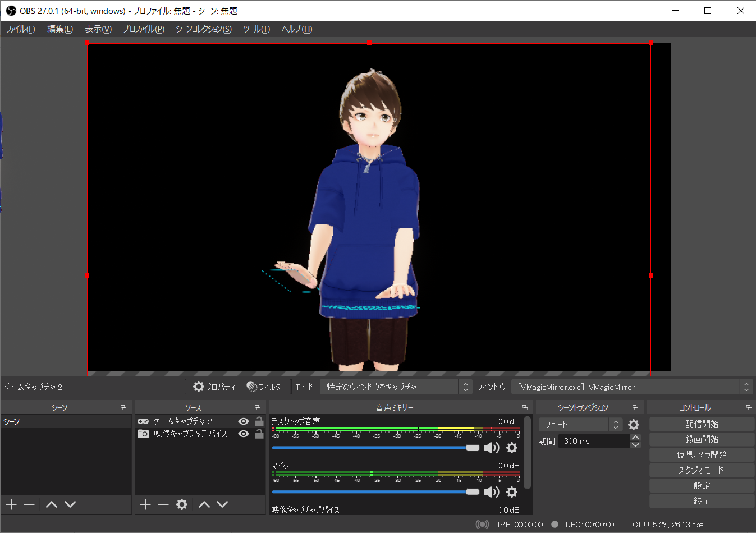
Task: Mute the desktop audio speaker icon
Action: [491, 448]
